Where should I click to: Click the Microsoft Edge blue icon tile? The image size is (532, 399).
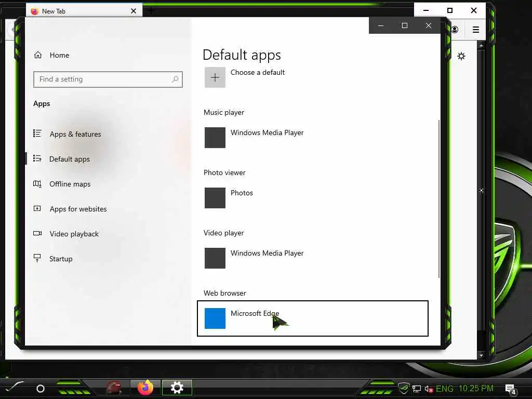(x=215, y=318)
